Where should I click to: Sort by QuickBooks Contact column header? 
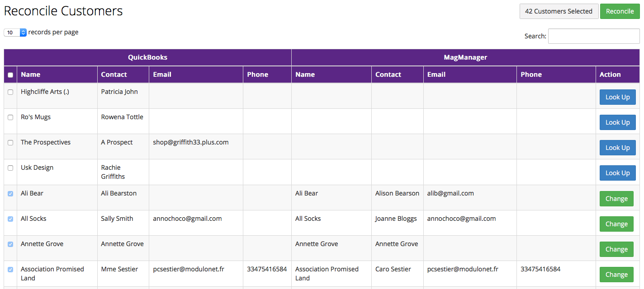[x=123, y=75]
